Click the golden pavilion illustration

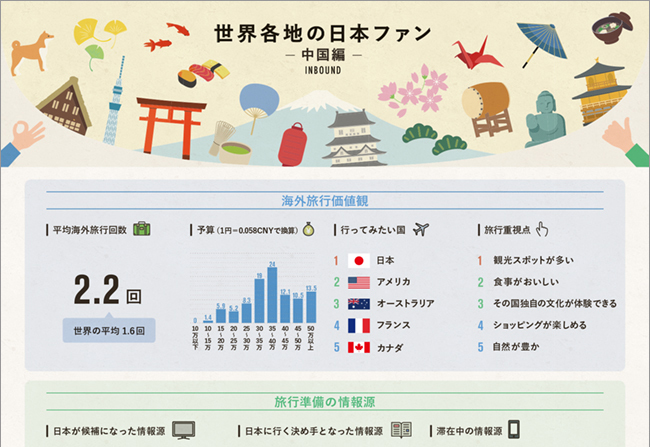click(x=601, y=92)
